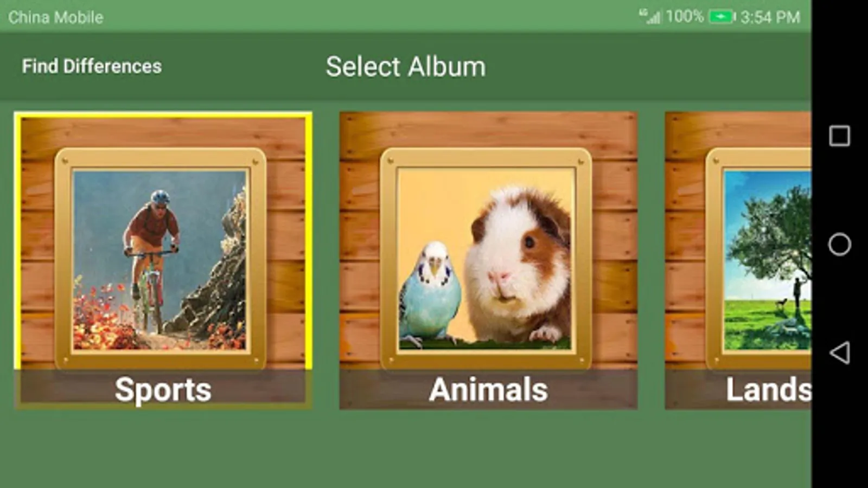
Task: Click the blue budgie bird image
Action: coord(430,293)
